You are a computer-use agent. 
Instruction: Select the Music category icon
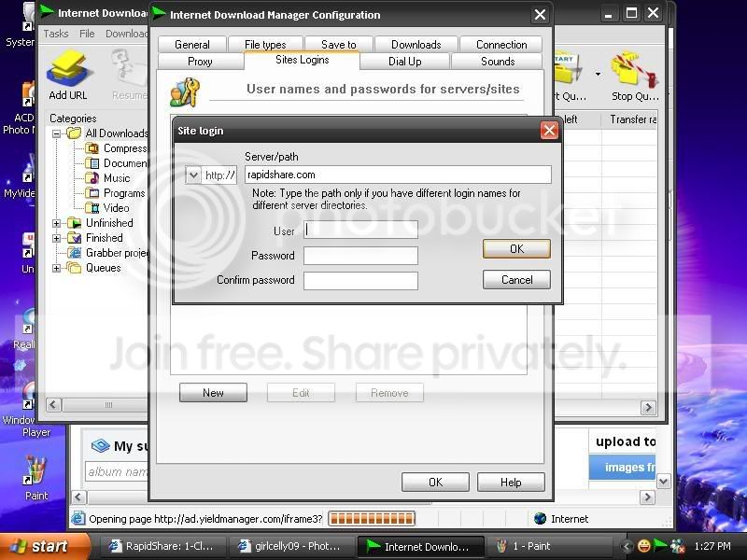tap(92, 178)
